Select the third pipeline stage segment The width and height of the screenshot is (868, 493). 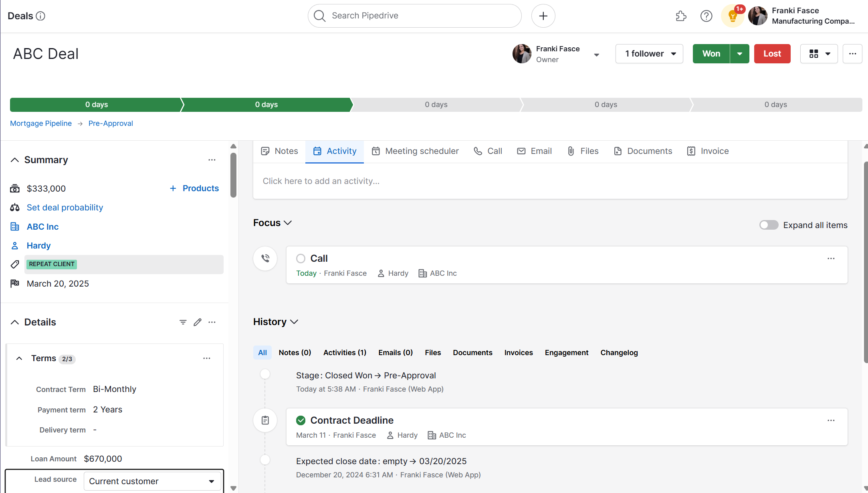click(x=436, y=105)
